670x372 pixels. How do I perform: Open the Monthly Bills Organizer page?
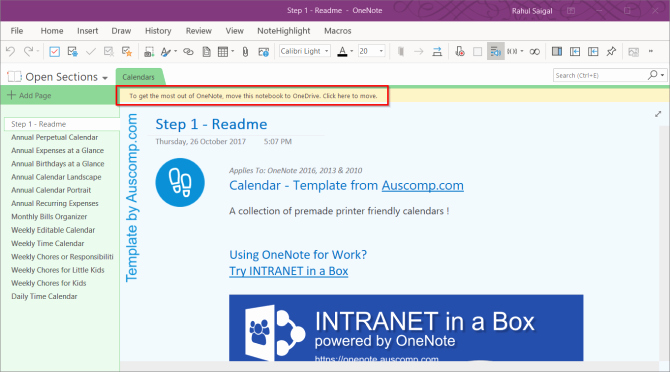point(49,217)
